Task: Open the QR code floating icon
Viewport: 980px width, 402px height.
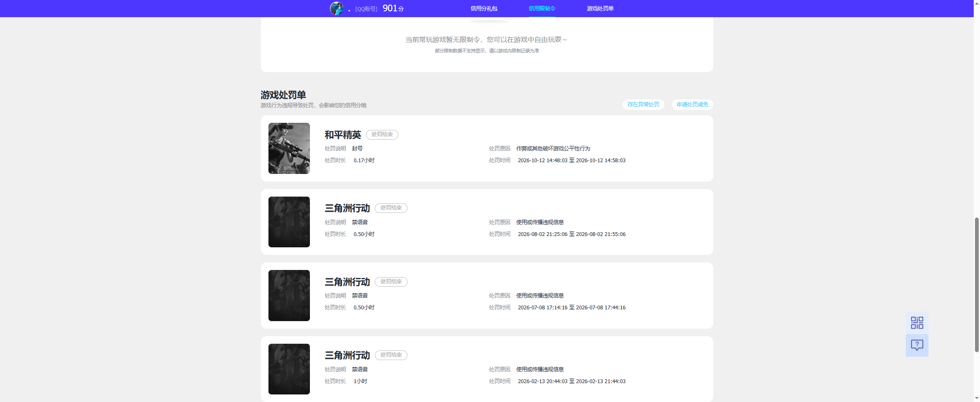Action: 917,322
